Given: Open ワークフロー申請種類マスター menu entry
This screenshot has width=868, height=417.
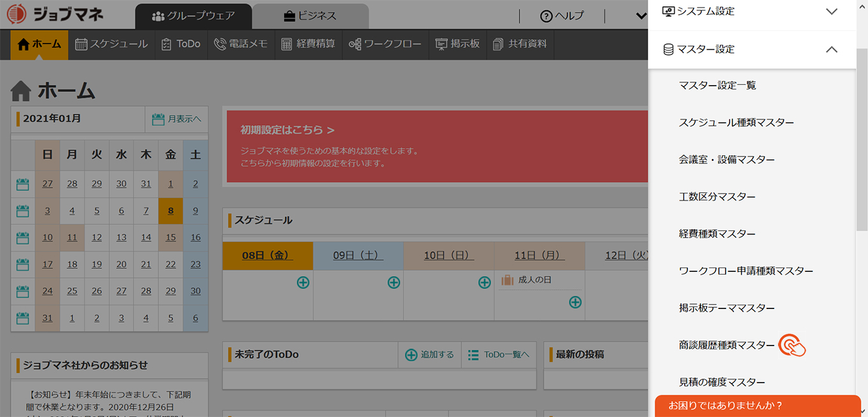Looking at the screenshot, I should click(746, 271).
